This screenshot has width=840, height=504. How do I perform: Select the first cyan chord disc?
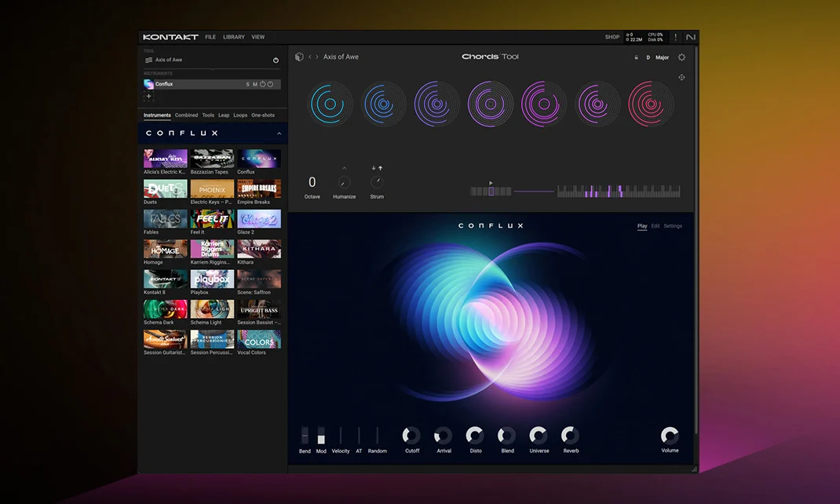point(331,104)
